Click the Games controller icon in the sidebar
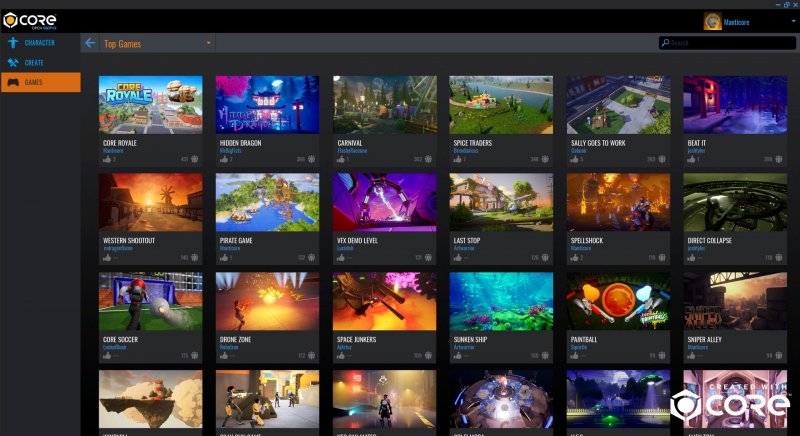 [13, 82]
